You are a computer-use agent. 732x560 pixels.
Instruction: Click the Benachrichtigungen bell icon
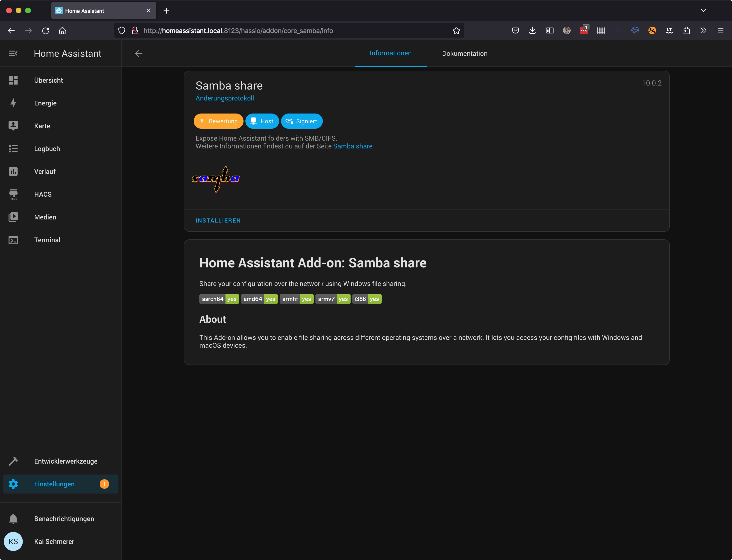(x=13, y=519)
